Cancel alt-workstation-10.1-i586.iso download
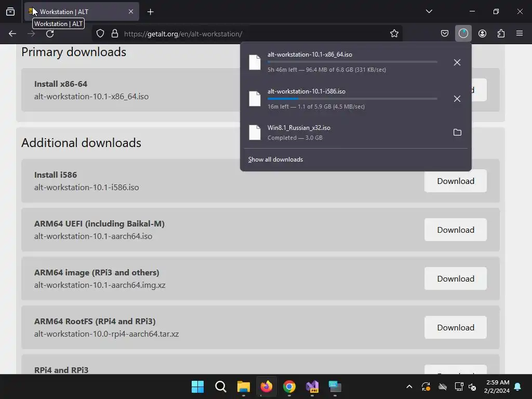 pyautogui.click(x=457, y=99)
